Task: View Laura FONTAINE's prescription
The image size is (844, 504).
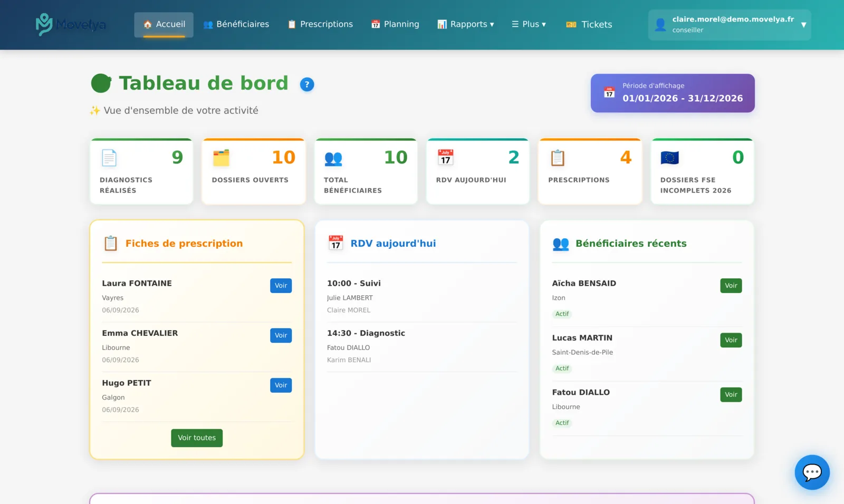Action: point(281,286)
